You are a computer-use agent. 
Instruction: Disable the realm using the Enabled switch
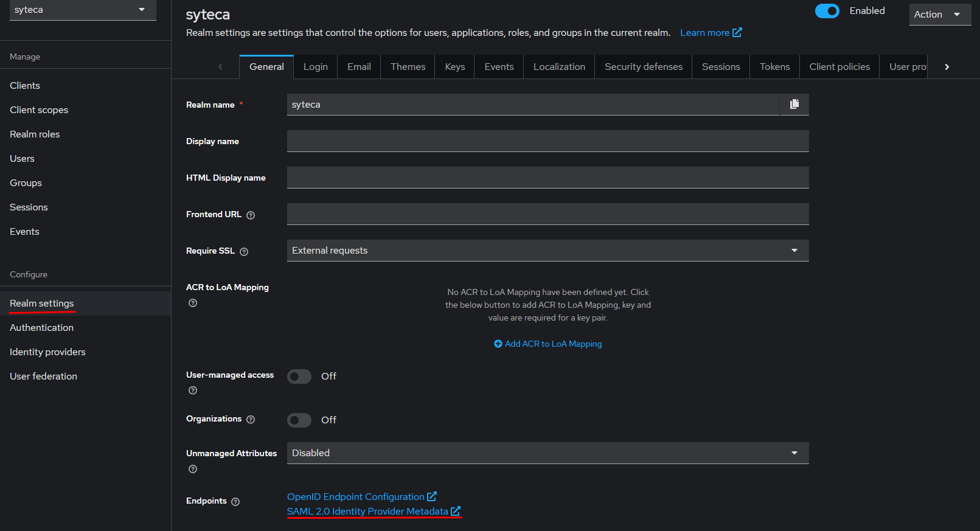(x=827, y=11)
